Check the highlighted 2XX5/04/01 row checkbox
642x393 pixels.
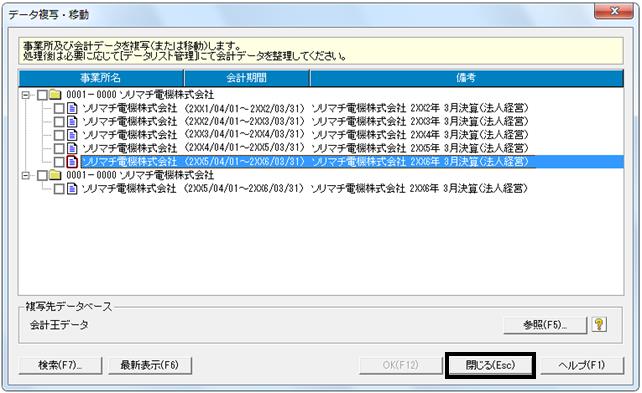(x=59, y=162)
